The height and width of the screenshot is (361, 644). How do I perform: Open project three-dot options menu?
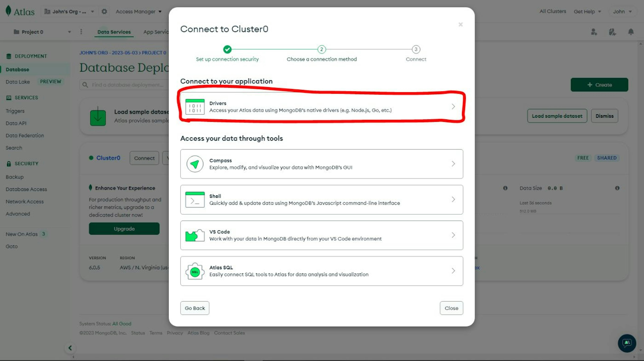[x=81, y=32]
